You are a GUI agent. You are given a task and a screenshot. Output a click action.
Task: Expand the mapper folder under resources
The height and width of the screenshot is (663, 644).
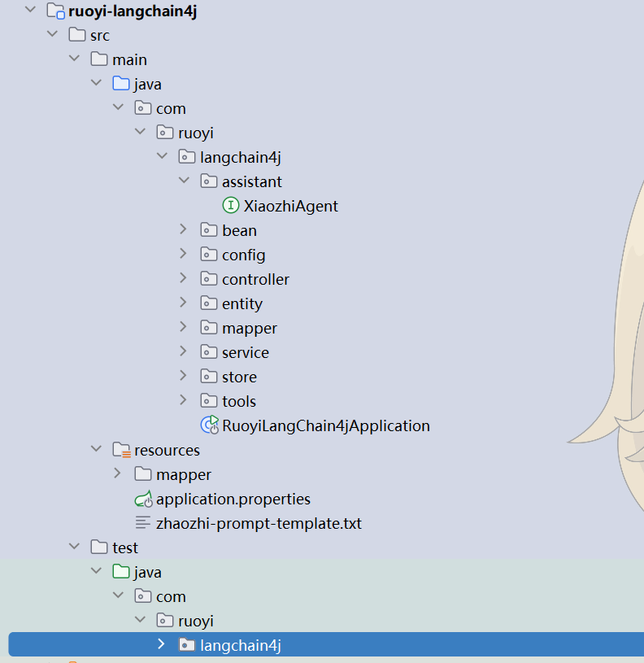pyautogui.click(x=118, y=473)
